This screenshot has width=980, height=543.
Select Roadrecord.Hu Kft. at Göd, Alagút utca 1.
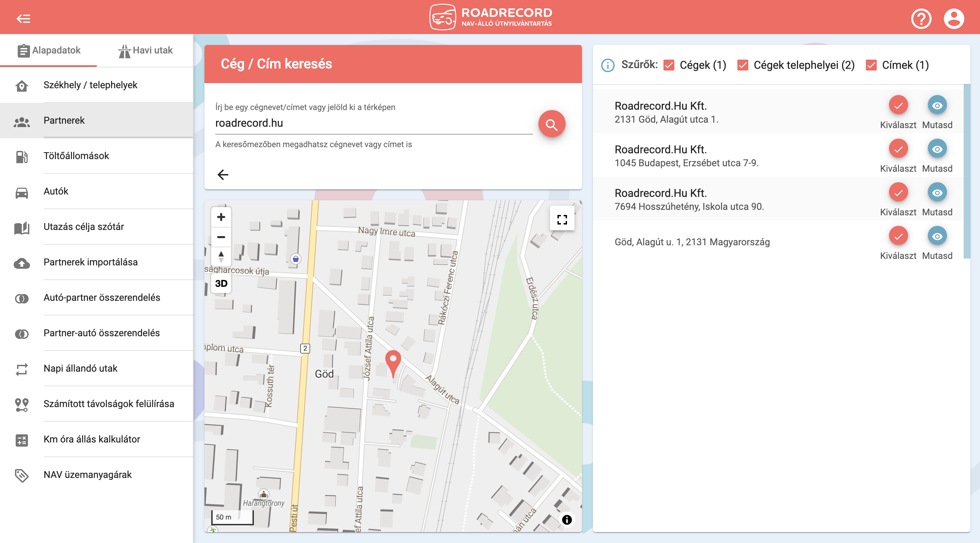(898, 106)
